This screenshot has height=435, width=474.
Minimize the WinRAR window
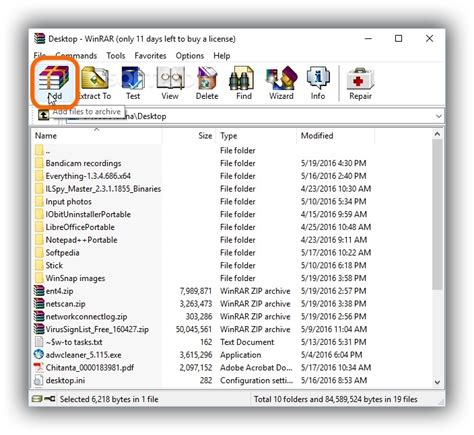coord(368,38)
